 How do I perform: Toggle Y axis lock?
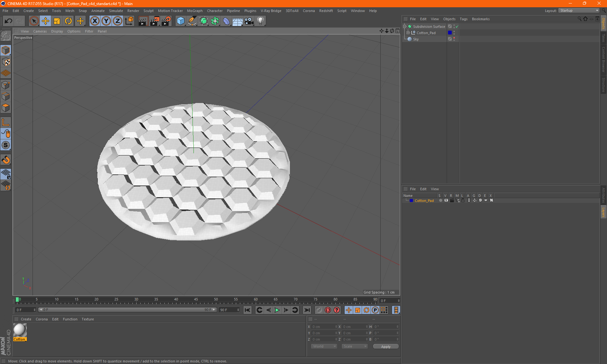click(x=106, y=21)
